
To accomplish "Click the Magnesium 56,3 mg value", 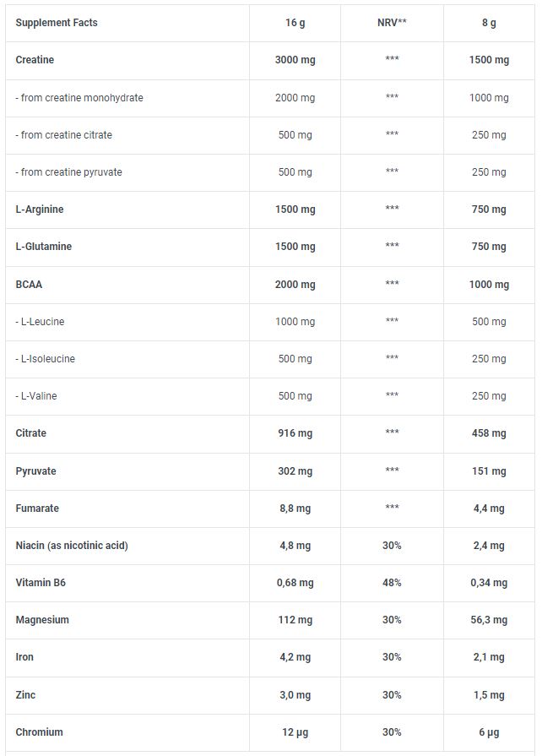I will (489, 619).
